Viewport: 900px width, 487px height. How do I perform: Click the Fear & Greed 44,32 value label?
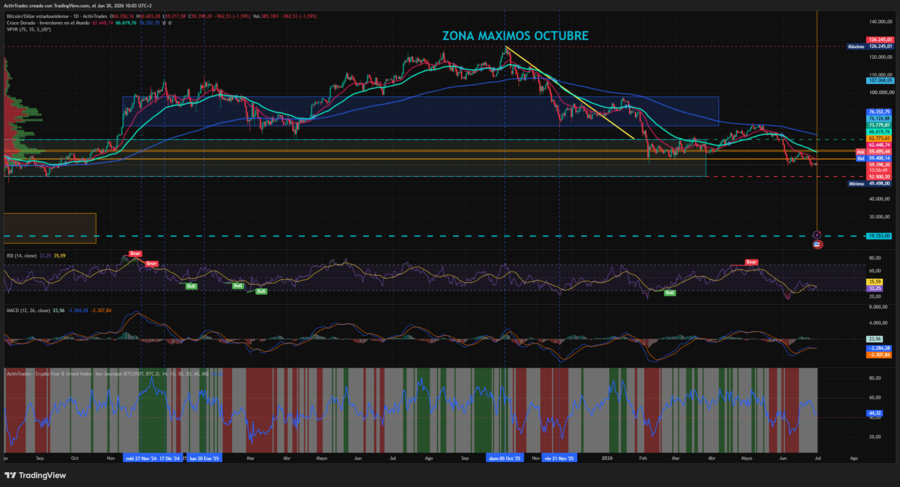point(875,413)
